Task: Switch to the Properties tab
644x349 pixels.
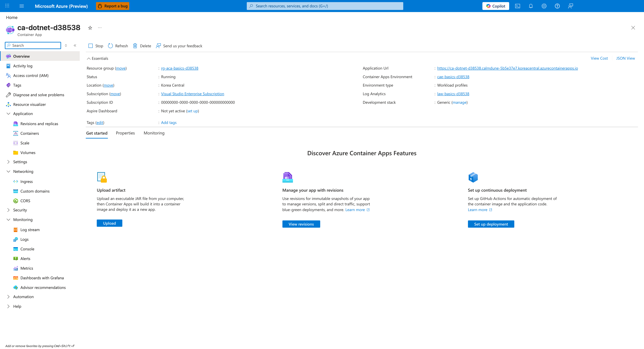Action: [125, 133]
